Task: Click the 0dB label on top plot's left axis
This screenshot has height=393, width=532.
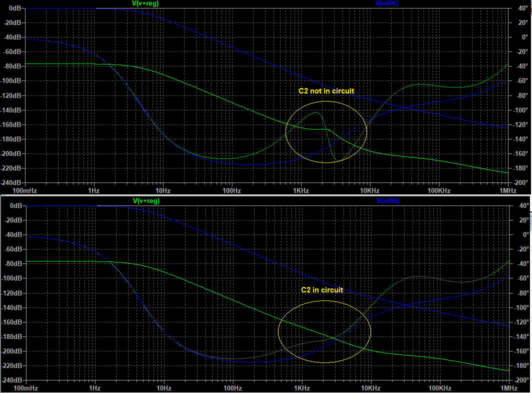Action: tap(15, 8)
